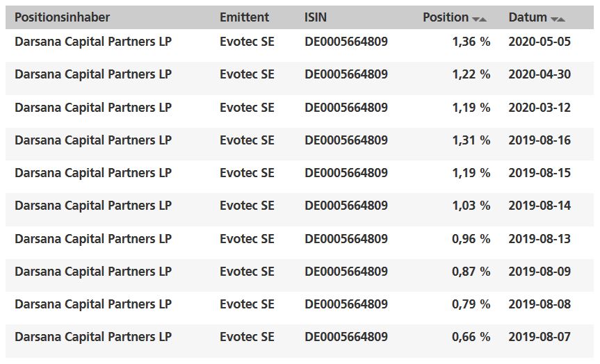Click Evotec SE in the 2019-08-13 row
The width and height of the screenshot is (600, 364).
247,239
